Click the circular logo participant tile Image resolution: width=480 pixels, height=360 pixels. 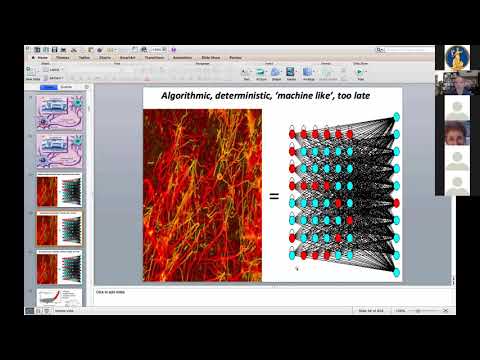(x=457, y=57)
